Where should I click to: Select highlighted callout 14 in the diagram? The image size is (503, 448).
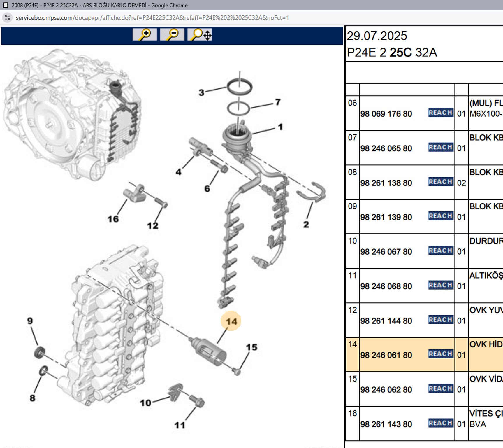231,321
